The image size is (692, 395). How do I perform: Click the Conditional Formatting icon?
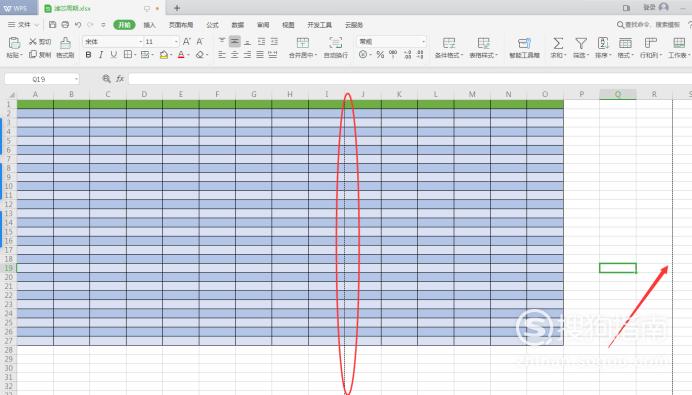449,43
